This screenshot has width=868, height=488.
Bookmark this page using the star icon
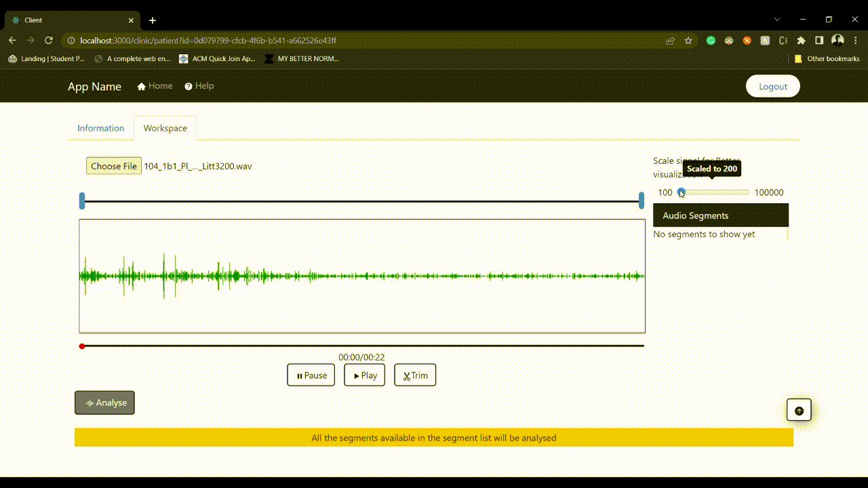pos(688,41)
